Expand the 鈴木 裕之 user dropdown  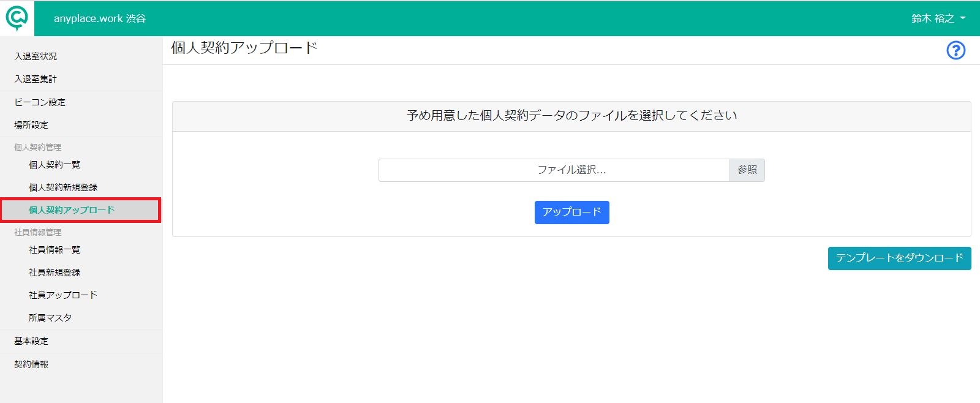pos(938,18)
